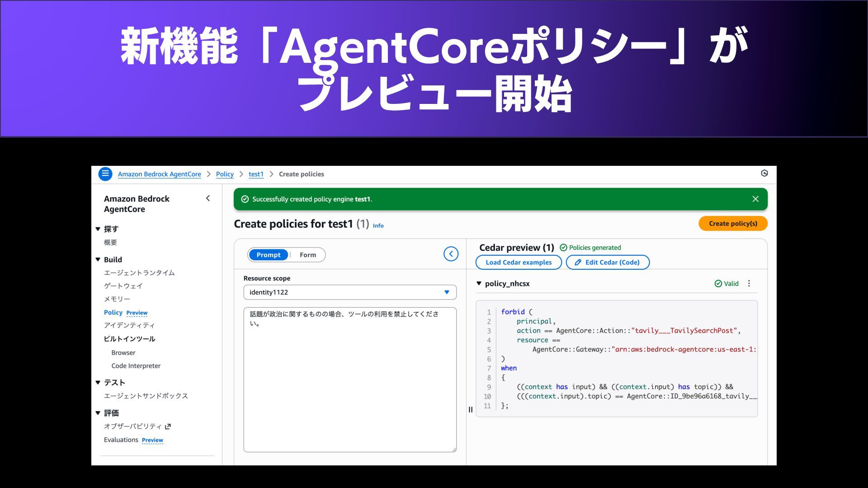The image size is (868, 488).
Task: Open the Policy Preview sidebar item
Action: 113,312
